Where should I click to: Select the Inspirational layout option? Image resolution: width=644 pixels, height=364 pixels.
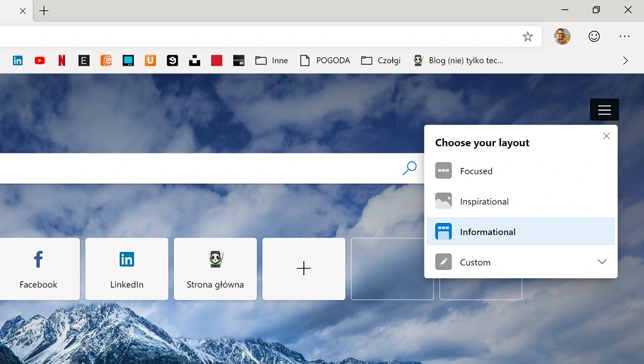tap(484, 202)
